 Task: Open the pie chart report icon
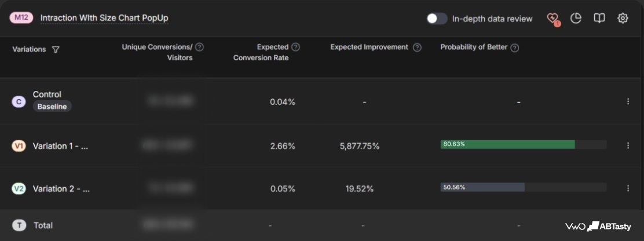tap(576, 19)
